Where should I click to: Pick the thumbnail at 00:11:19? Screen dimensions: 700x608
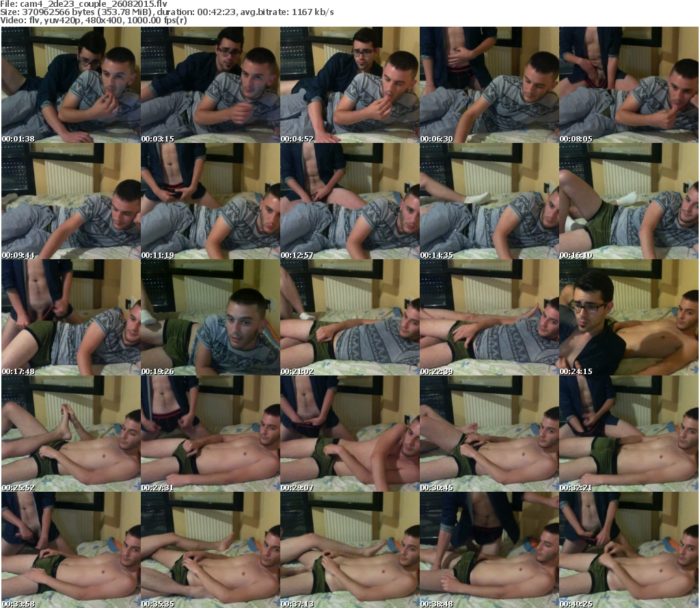[x=211, y=201]
